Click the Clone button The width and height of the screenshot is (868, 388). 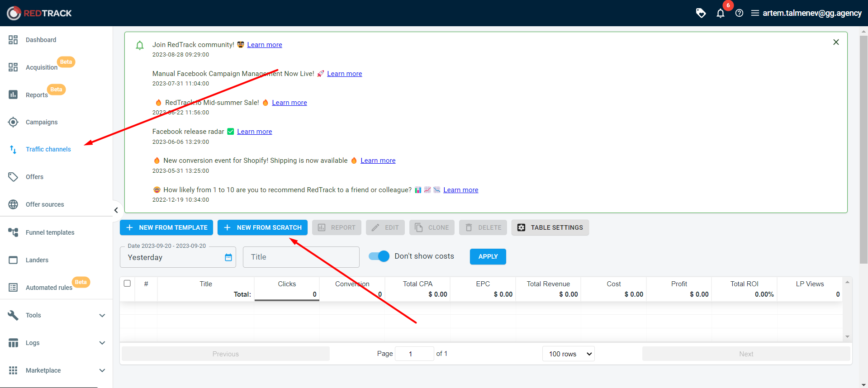click(x=432, y=227)
